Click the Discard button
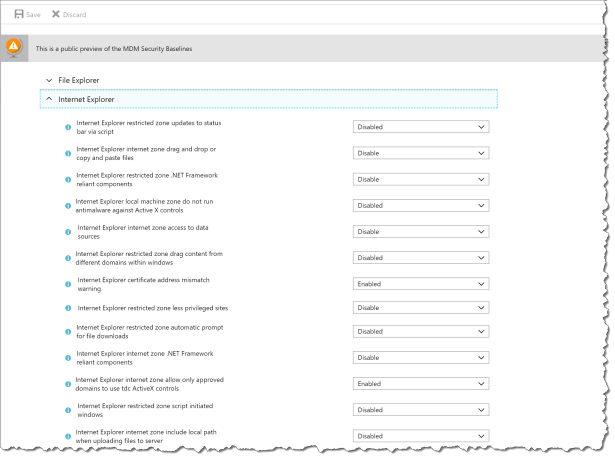The height and width of the screenshot is (458, 615). coord(69,15)
